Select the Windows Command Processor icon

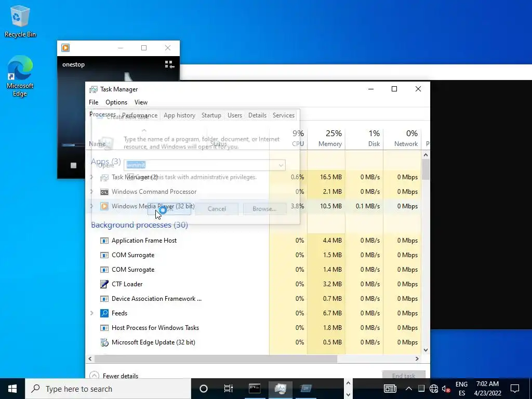(x=104, y=192)
